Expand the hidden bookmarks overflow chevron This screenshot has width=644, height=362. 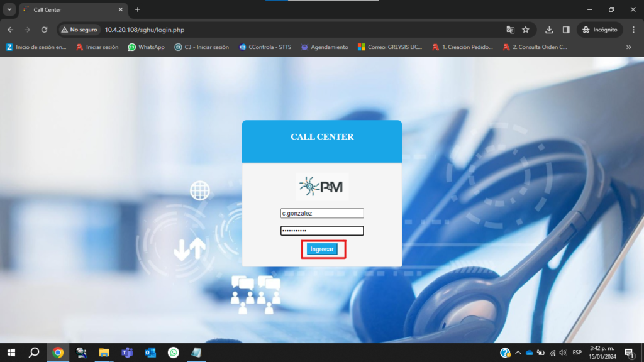click(628, 47)
